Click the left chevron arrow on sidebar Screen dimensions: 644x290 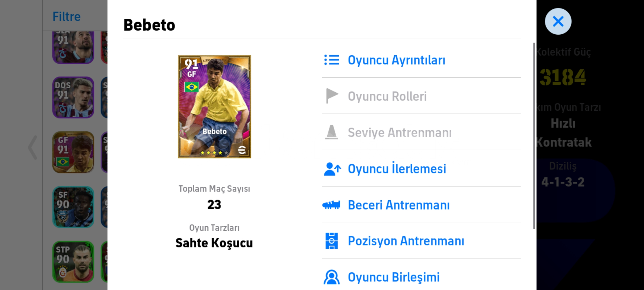pos(33,147)
